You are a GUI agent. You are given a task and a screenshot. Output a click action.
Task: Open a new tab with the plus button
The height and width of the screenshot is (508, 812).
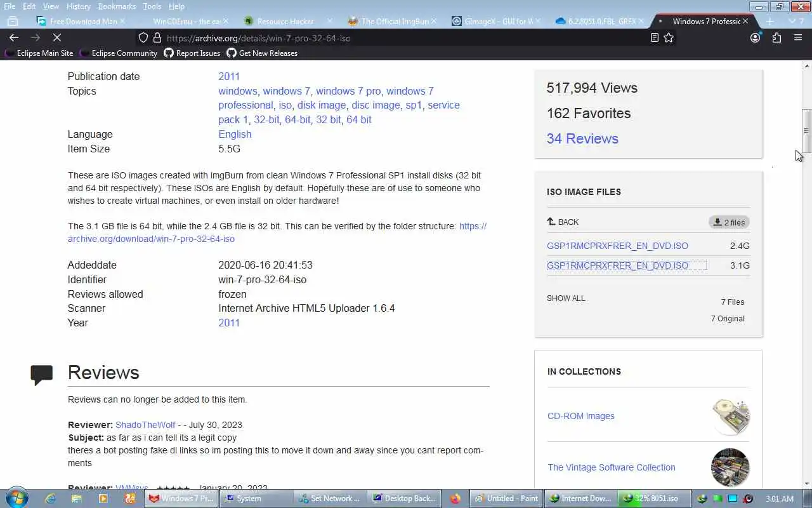click(x=769, y=21)
